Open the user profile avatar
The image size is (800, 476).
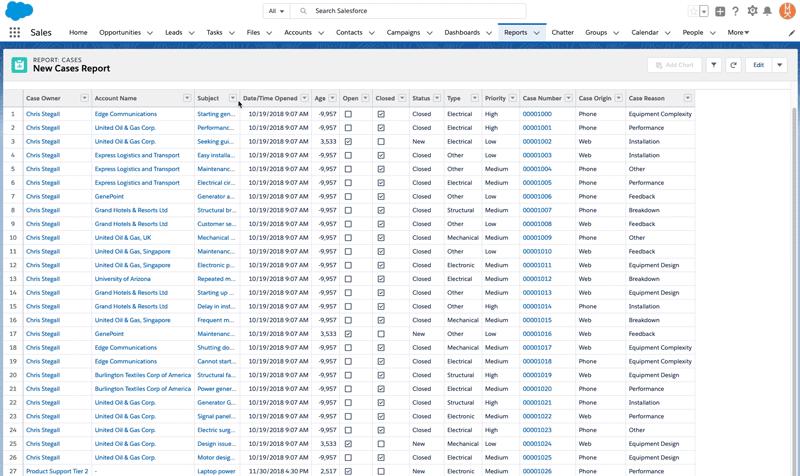pos(788,10)
